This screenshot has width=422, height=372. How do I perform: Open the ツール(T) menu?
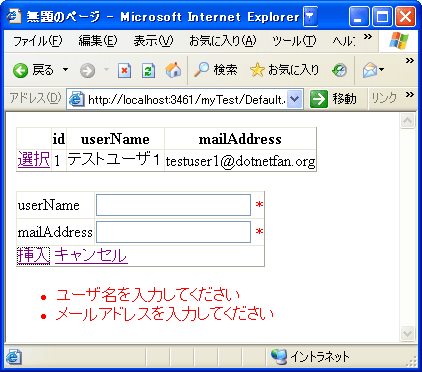pos(294,41)
